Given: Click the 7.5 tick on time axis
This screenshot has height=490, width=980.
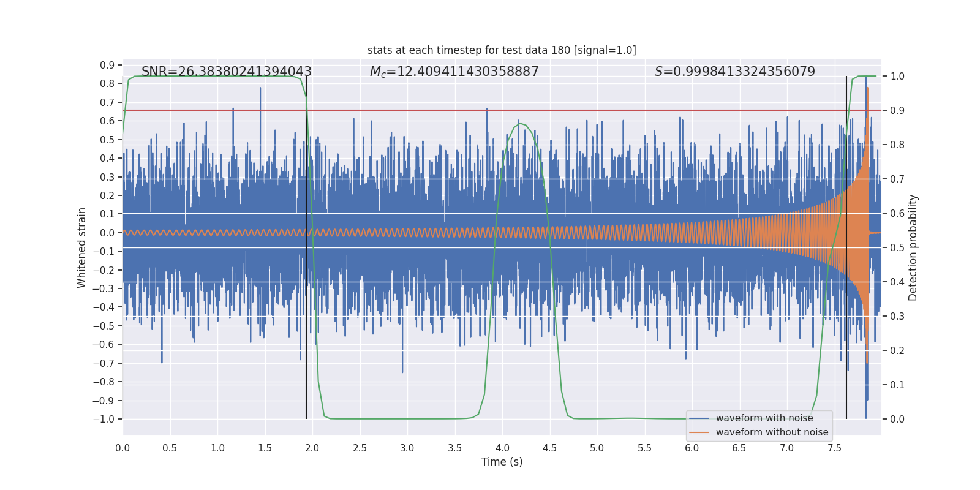Looking at the screenshot, I should [834, 448].
